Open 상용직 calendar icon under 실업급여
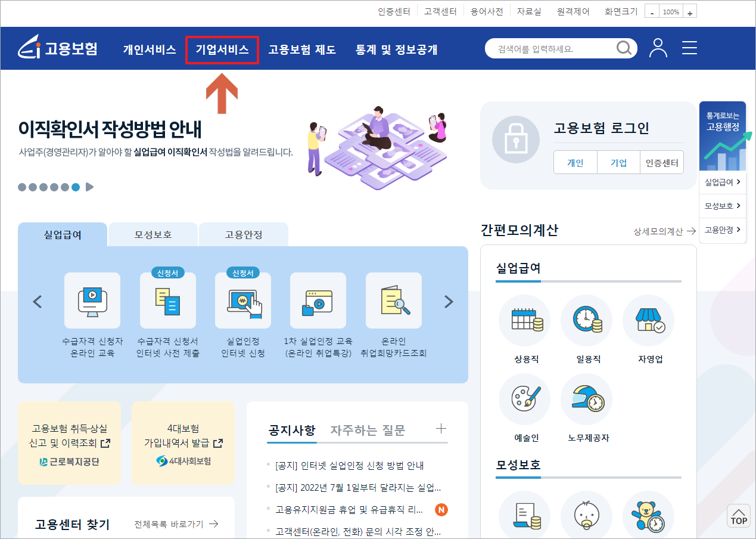 [524, 320]
